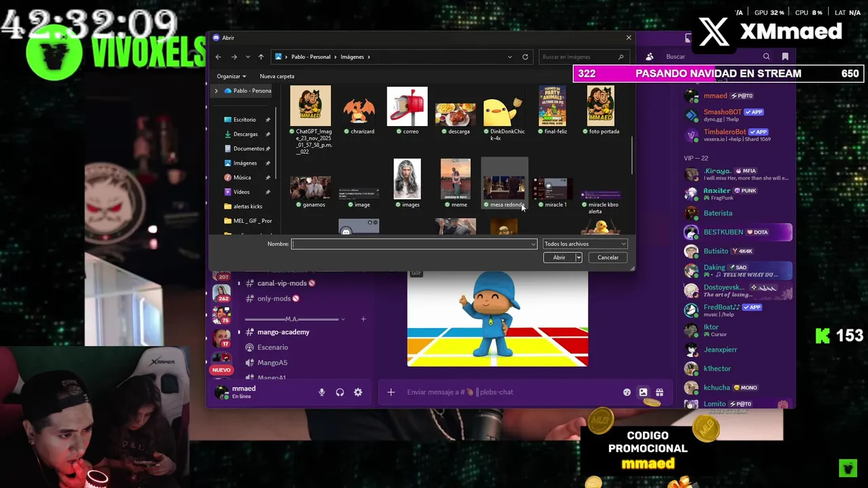Toggle Discord microphone mute
This screenshot has width=868, height=488.
322,392
